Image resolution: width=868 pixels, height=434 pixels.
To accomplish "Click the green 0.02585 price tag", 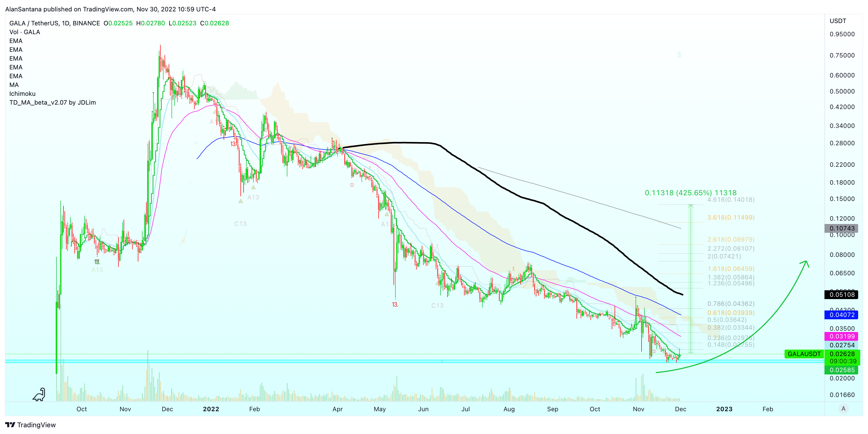I will (841, 370).
